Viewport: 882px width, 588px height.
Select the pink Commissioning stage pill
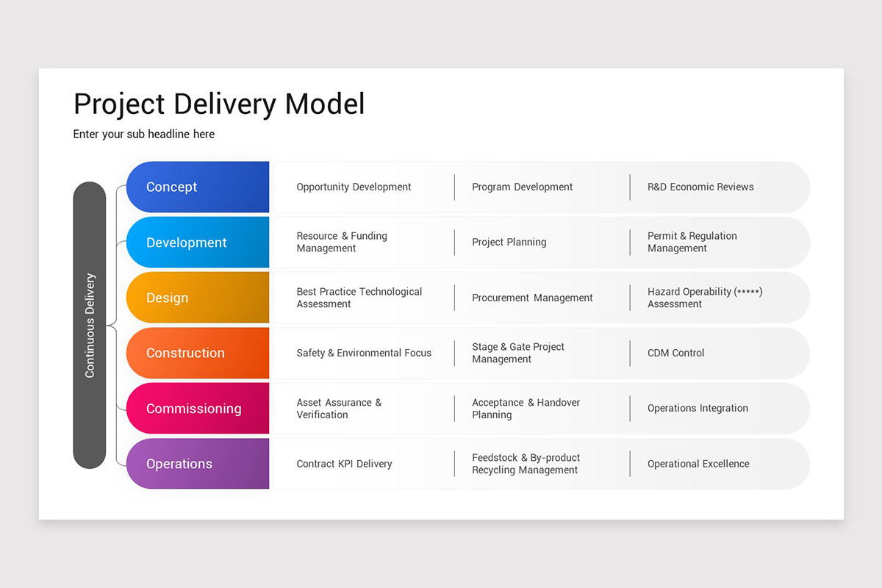click(197, 408)
